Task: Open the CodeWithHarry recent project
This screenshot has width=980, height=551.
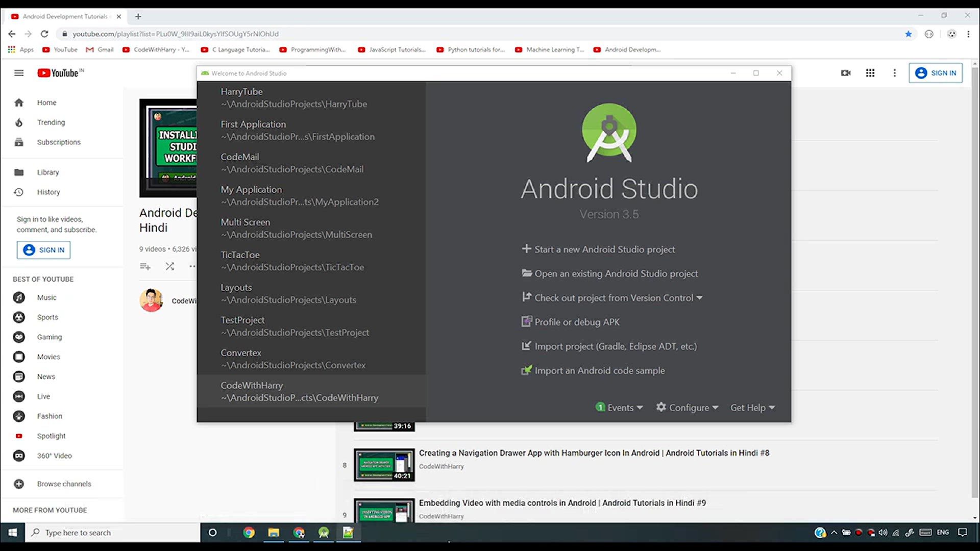Action: 311,391
